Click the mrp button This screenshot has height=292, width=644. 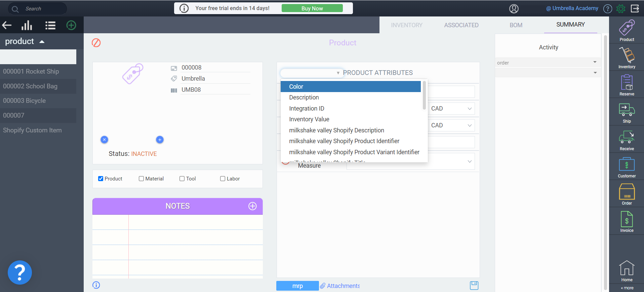[297, 286]
